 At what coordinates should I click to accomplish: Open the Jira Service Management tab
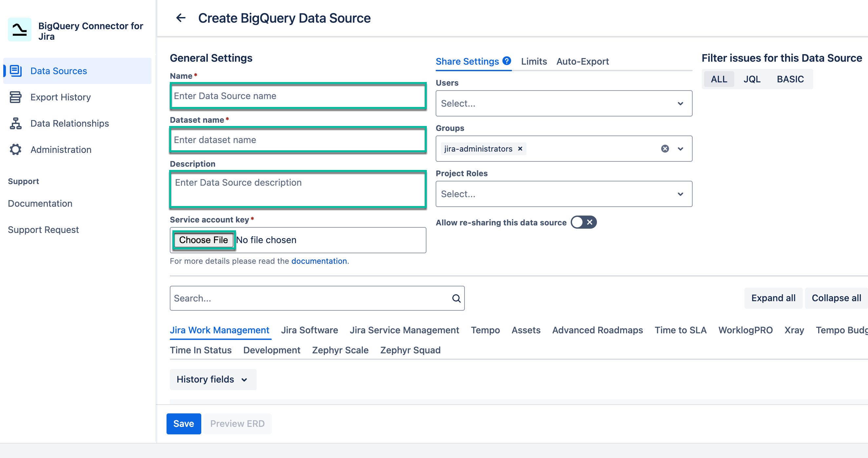tap(405, 330)
